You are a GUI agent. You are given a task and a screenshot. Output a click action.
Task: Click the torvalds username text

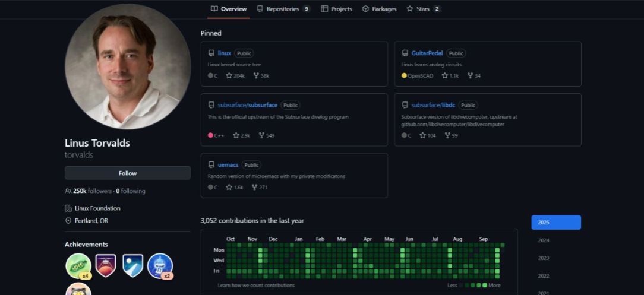[x=79, y=155]
